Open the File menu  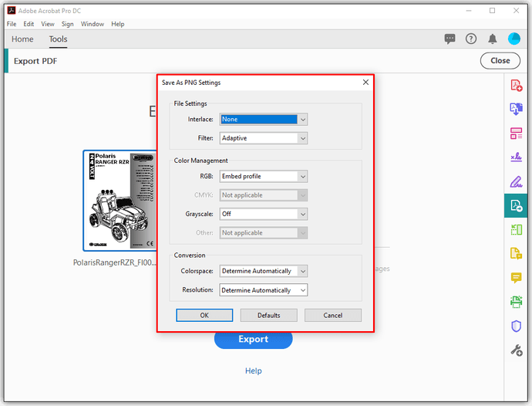[12, 24]
